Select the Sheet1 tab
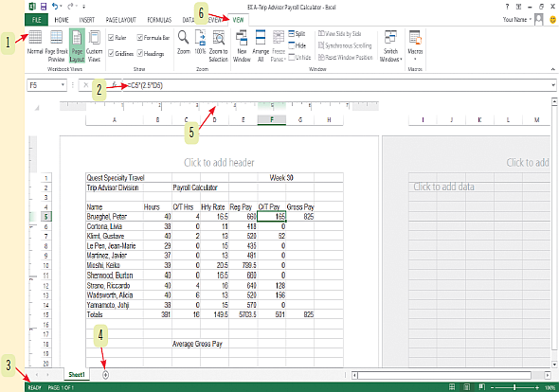 pos(77,375)
